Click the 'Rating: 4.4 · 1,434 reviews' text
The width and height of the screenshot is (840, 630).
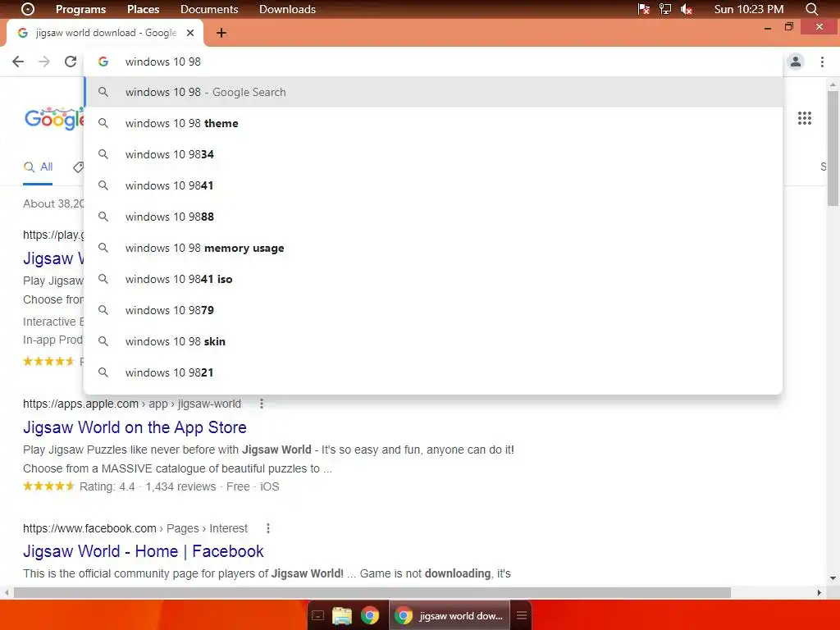click(x=148, y=487)
